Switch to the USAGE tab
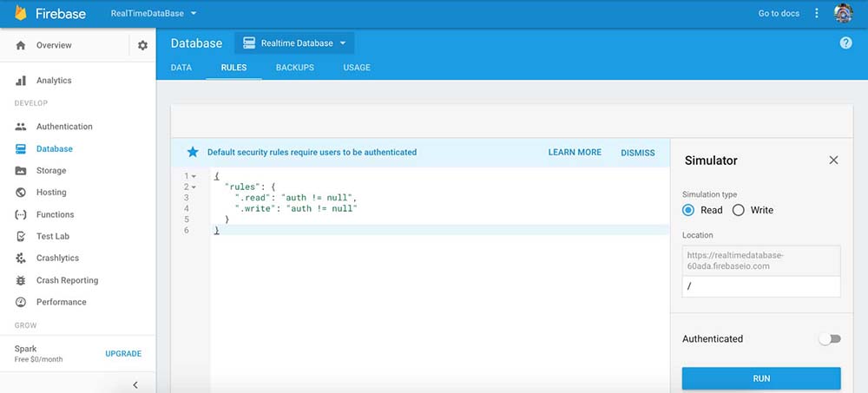The image size is (868, 393). pyautogui.click(x=356, y=68)
